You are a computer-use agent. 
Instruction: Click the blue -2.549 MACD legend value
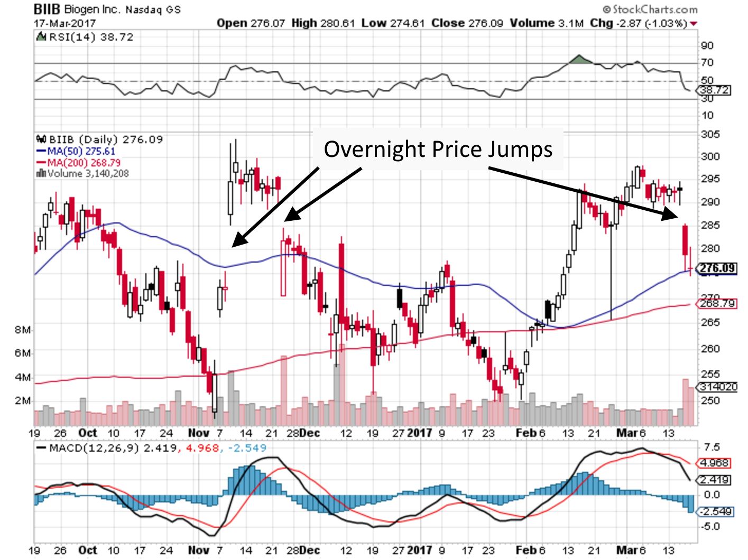click(x=247, y=448)
